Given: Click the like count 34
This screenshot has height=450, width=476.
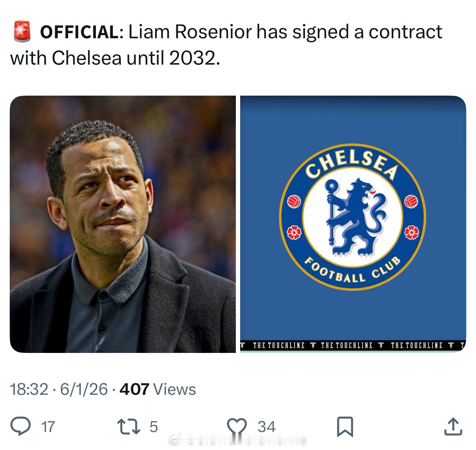Looking at the screenshot, I should (x=266, y=427).
